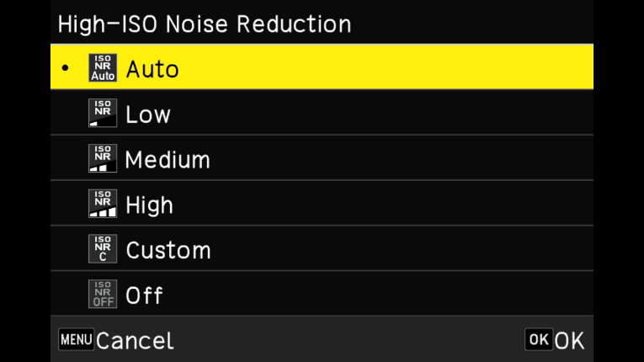Click the ISO NR Medium level icon
The image size is (644, 362).
(x=102, y=159)
